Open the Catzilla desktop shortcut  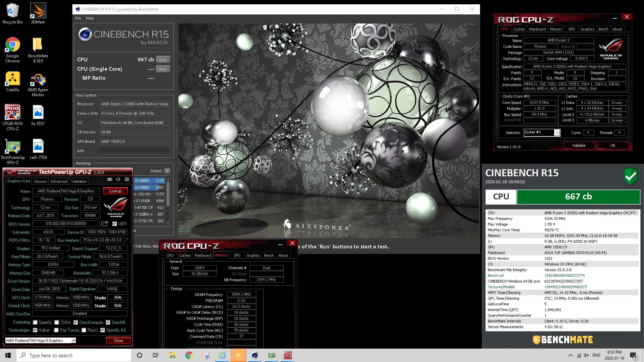point(12,81)
